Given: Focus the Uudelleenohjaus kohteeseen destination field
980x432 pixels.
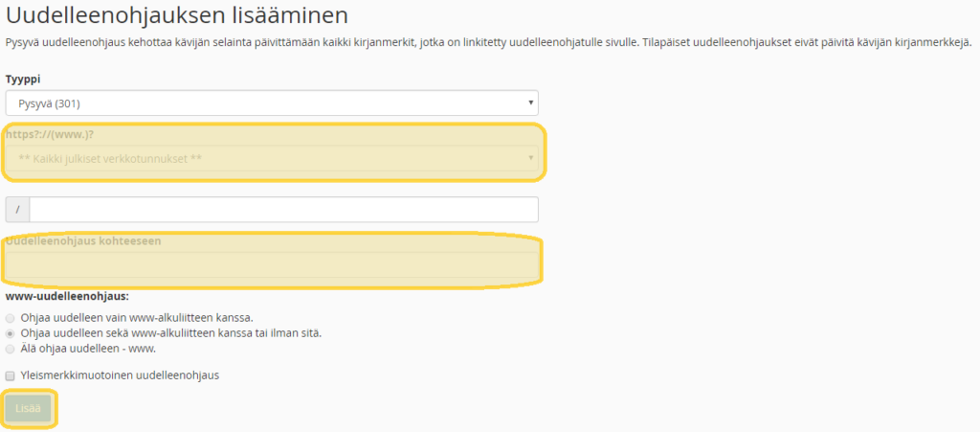Looking at the screenshot, I should point(272,265).
